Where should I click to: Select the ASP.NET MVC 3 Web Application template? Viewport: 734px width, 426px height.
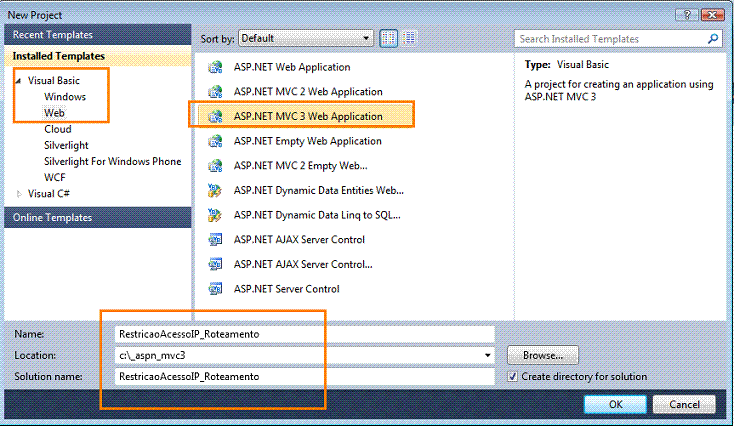pos(306,117)
